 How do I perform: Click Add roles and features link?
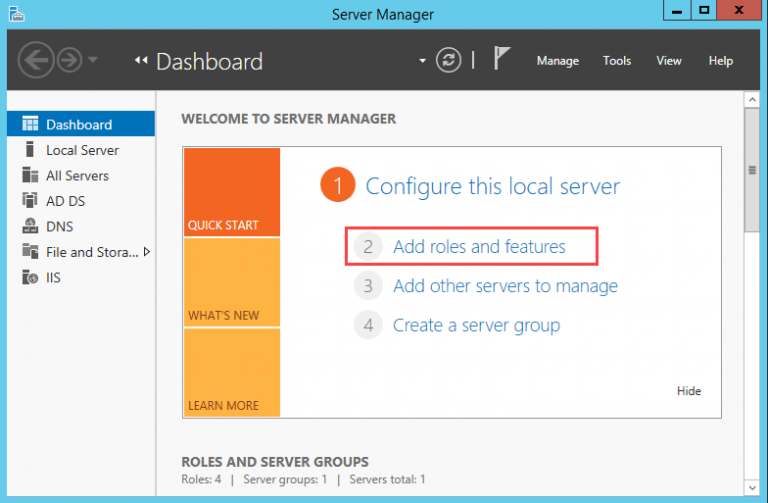point(479,246)
